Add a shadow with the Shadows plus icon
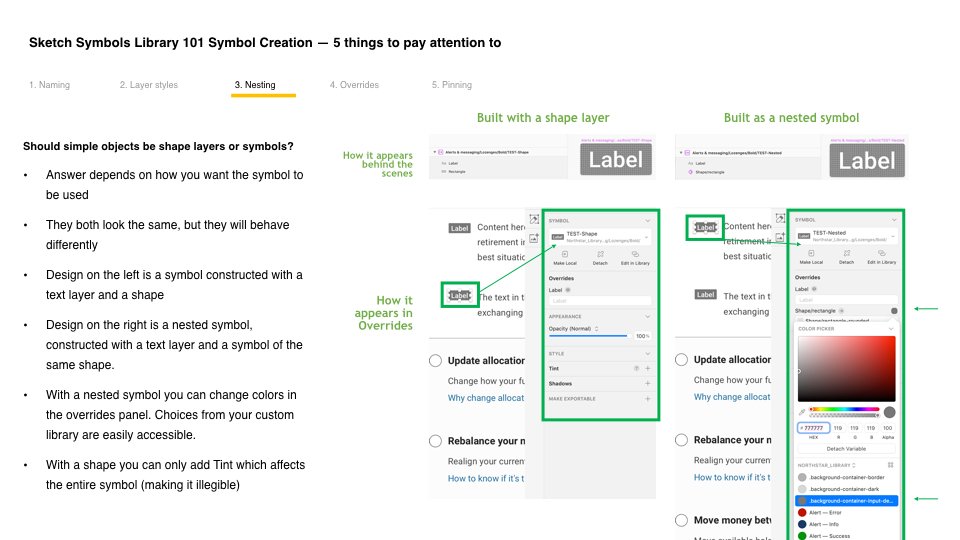This screenshot has width=960, height=540. [x=648, y=383]
